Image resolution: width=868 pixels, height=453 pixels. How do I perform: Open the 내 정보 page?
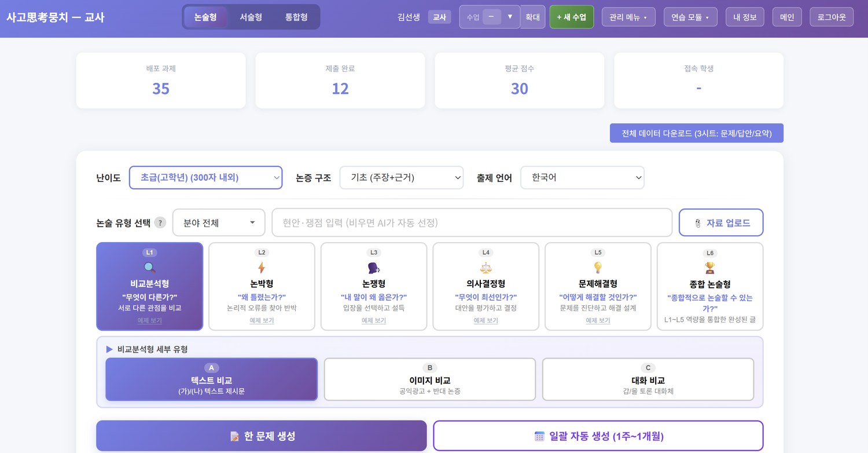745,17
